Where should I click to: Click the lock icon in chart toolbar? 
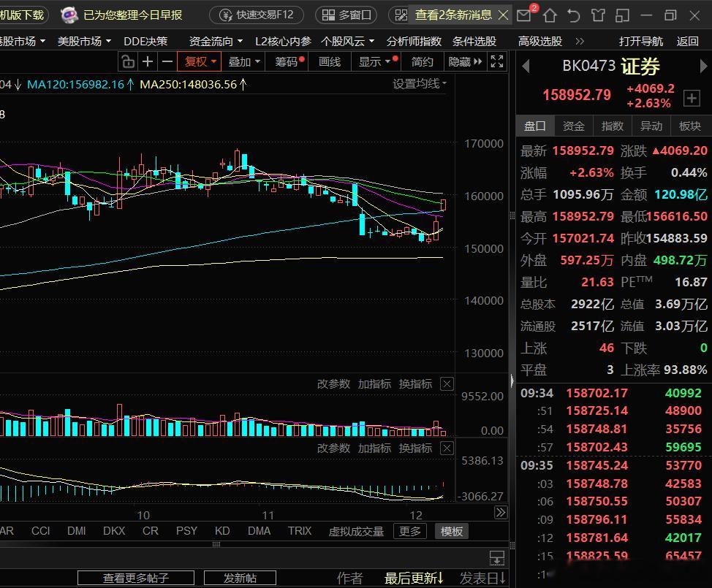[128, 61]
